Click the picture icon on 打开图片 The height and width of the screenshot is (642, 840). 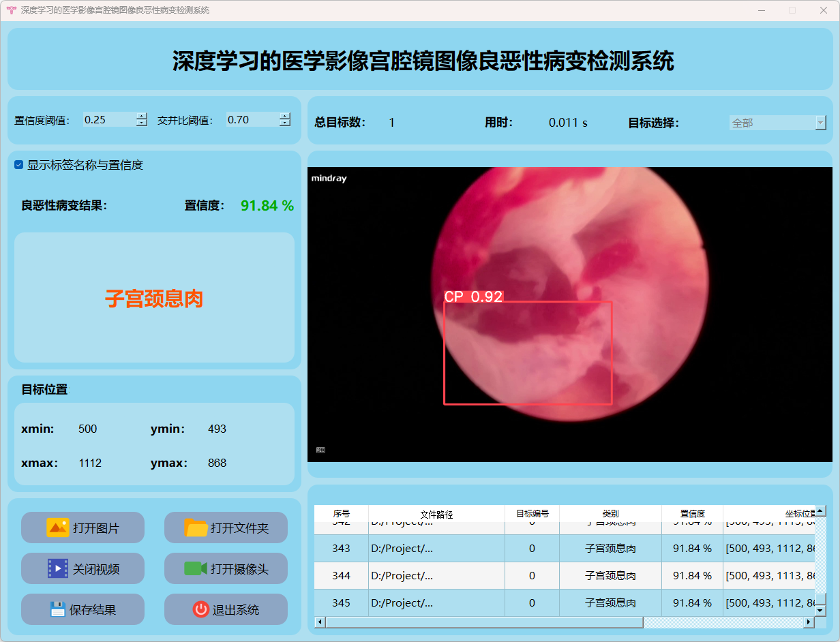coord(58,528)
